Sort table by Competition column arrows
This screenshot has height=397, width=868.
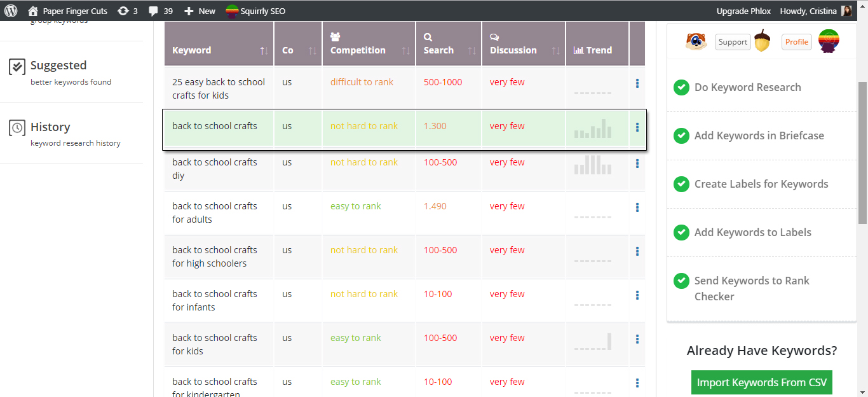pyautogui.click(x=406, y=50)
